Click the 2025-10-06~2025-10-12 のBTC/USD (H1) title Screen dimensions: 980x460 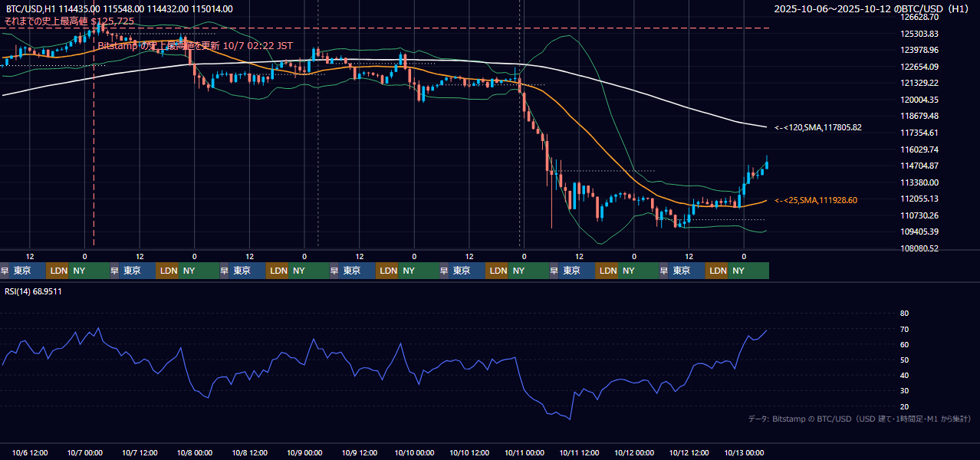871,9
